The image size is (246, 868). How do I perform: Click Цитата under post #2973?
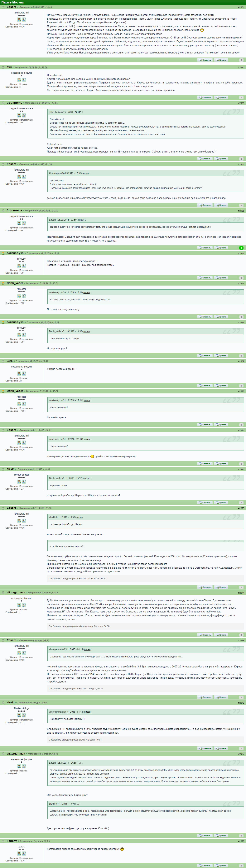[x=221, y=587]
